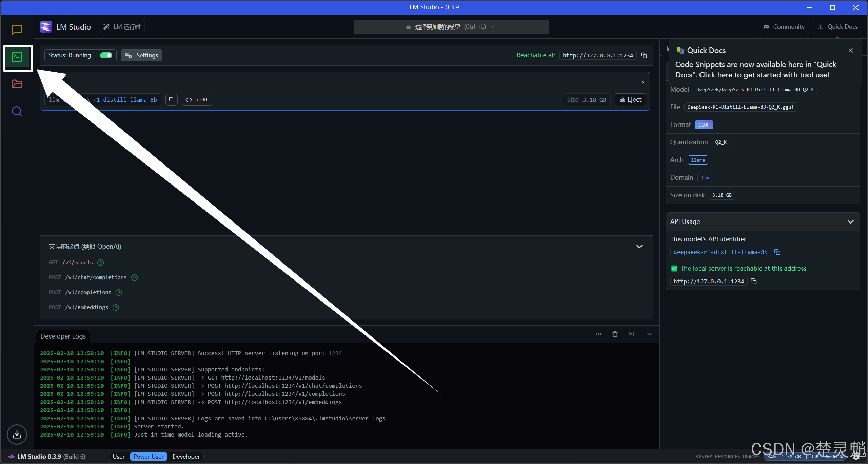Collapse the supported endpoints section
Image resolution: width=868 pixels, height=464 pixels.
pos(639,247)
